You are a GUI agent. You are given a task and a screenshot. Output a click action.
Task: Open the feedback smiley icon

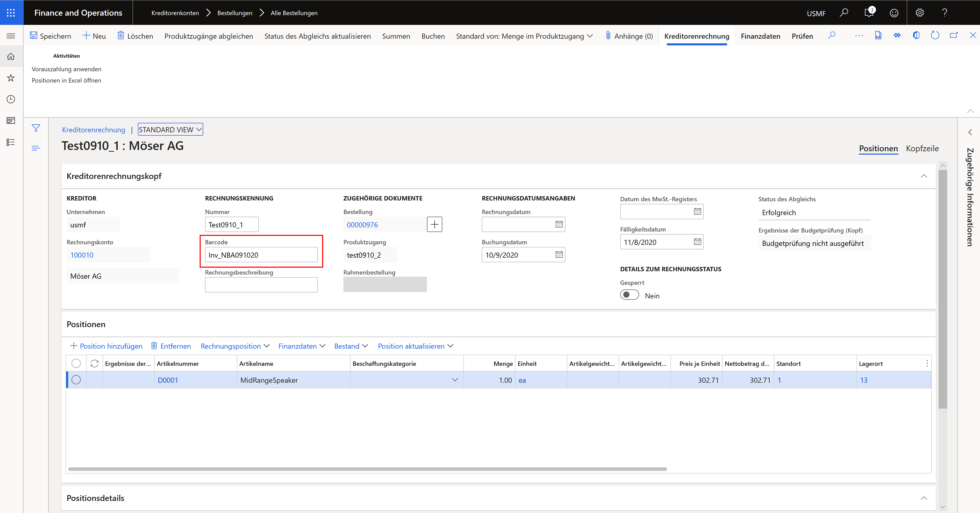pos(894,13)
